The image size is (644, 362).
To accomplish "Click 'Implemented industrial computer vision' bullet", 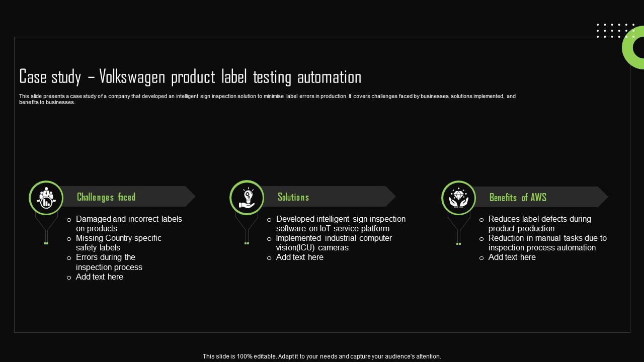I will click(x=334, y=243).
